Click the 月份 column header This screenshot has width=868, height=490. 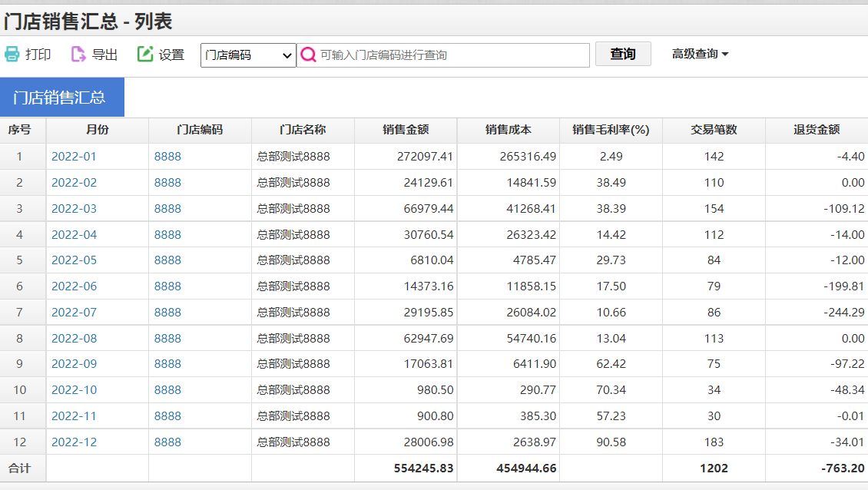click(98, 130)
